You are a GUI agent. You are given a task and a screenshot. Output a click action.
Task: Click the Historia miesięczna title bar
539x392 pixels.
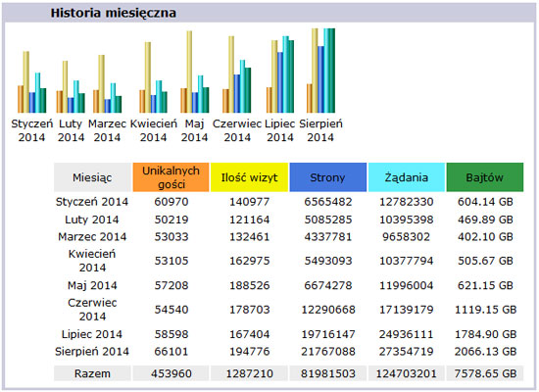click(269, 13)
